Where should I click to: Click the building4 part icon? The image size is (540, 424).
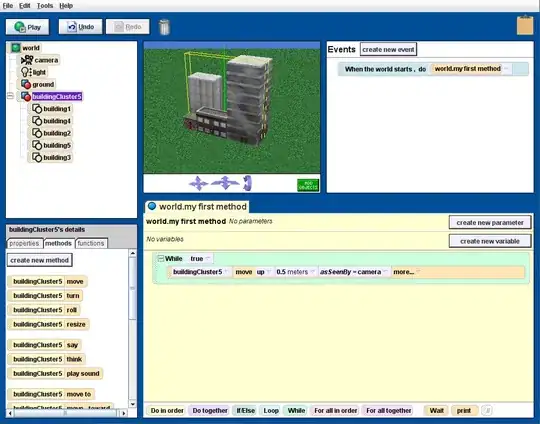[x=37, y=121]
